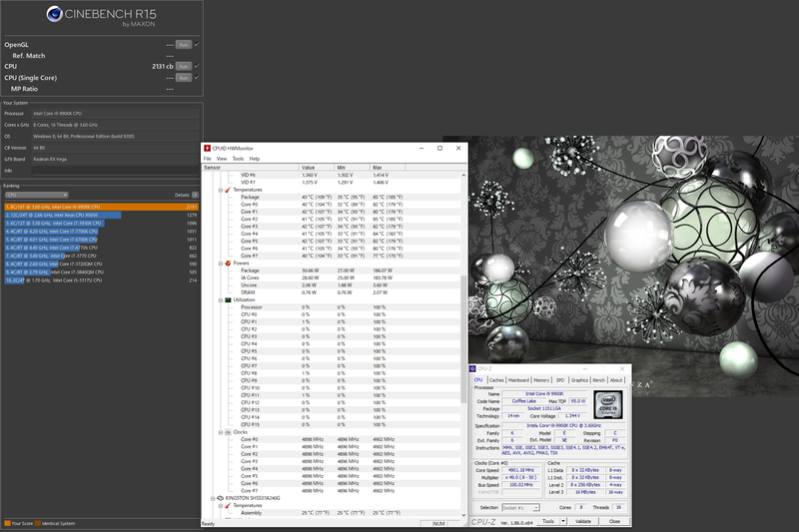Click the Value column header
The height and width of the screenshot is (532, 799).
tap(317, 168)
